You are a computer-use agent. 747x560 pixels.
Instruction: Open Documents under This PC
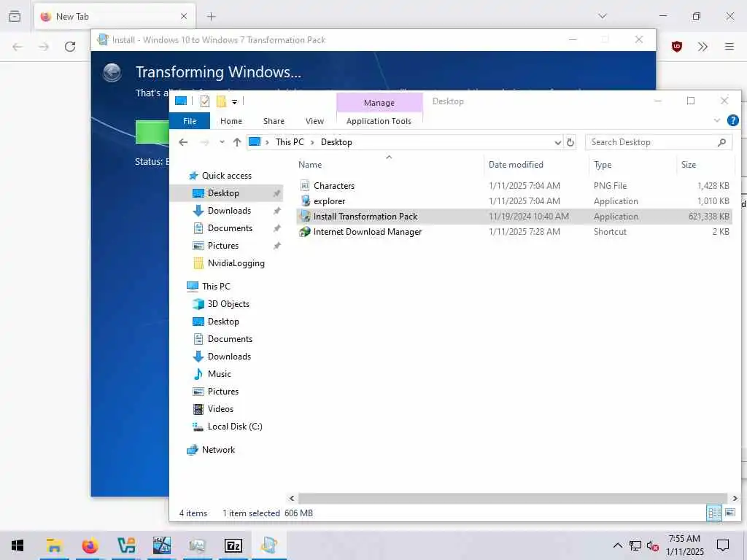[230, 339]
